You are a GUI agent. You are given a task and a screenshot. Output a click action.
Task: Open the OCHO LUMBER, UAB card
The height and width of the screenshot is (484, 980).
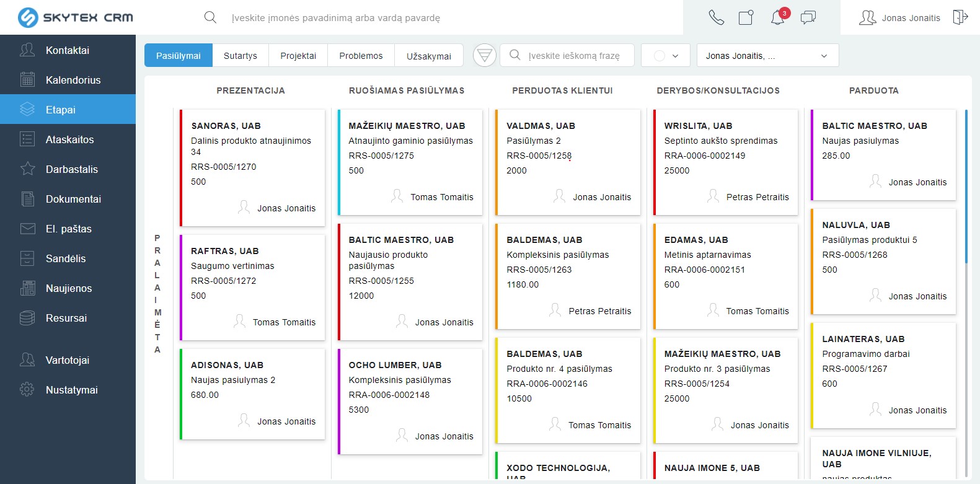[410, 402]
